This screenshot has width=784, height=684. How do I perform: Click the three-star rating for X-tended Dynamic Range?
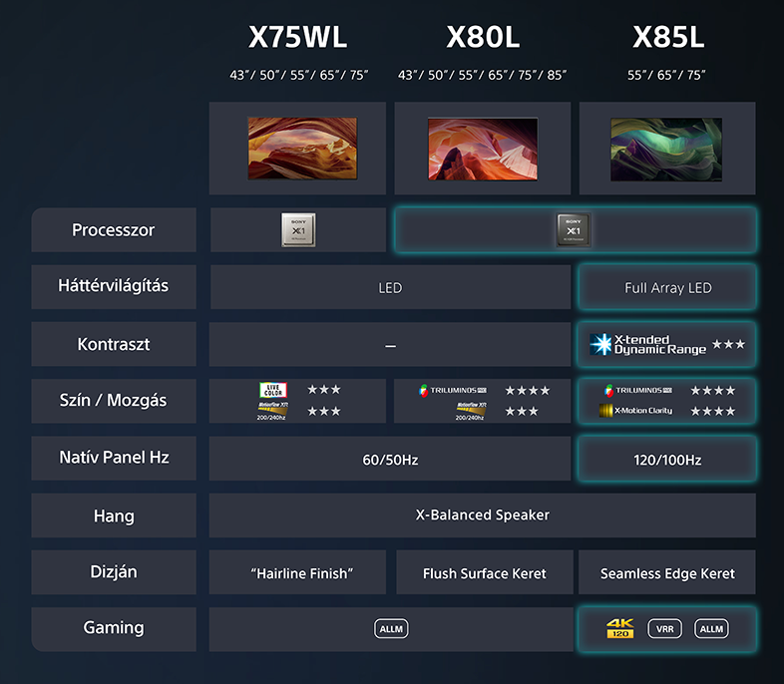point(728,344)
